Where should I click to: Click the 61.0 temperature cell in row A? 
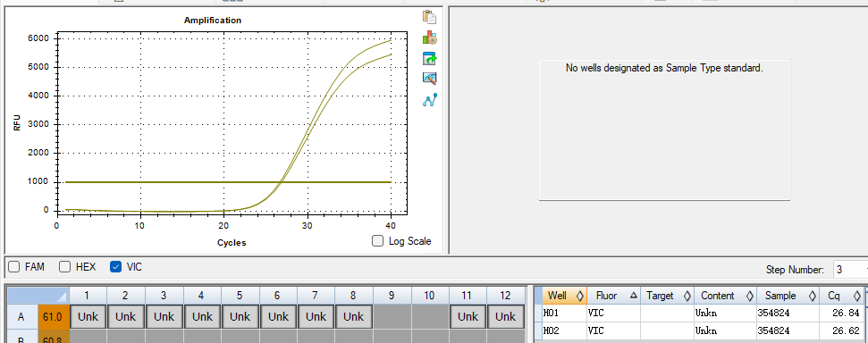(x=54, y=317)
